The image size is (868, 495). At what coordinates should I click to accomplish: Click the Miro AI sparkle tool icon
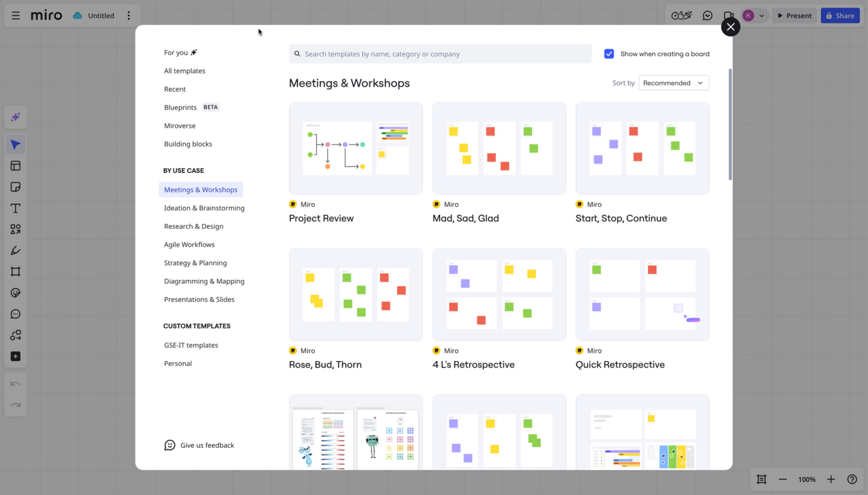[x=15, y=117]
